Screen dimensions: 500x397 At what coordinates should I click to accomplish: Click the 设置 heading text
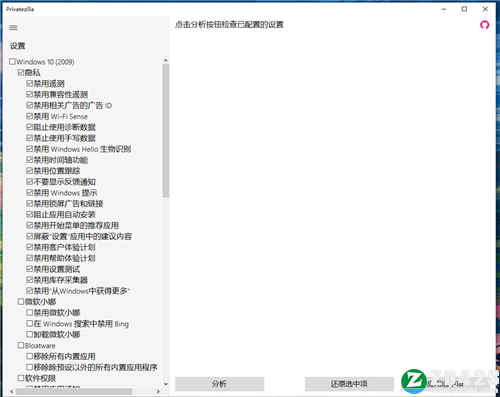(x=18, y=46)
